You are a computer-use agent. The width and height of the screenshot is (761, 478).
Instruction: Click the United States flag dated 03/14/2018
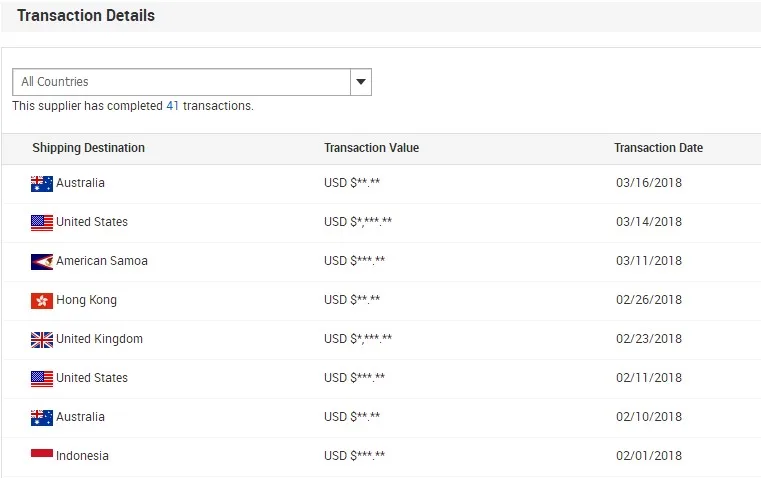(x=42, y=222)
